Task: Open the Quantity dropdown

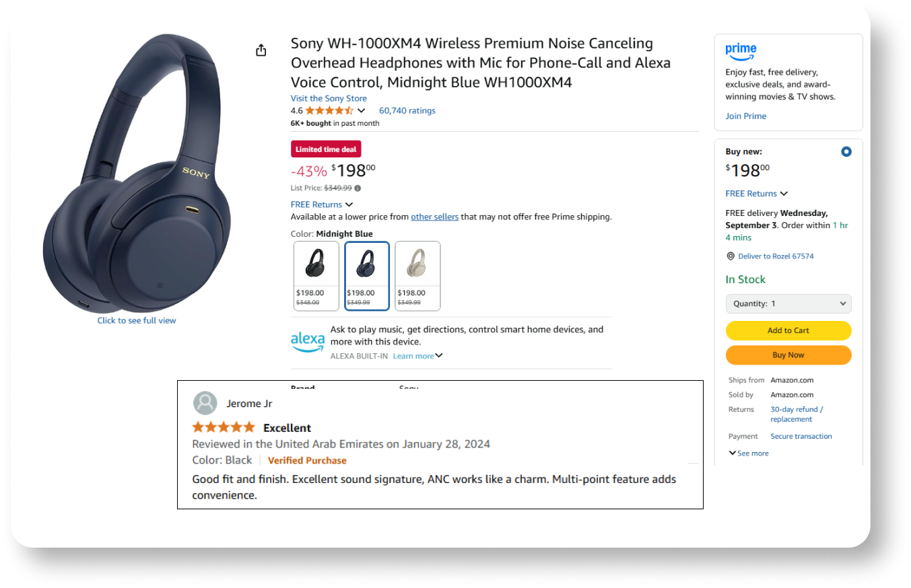Action: click(x=788, y=303)
